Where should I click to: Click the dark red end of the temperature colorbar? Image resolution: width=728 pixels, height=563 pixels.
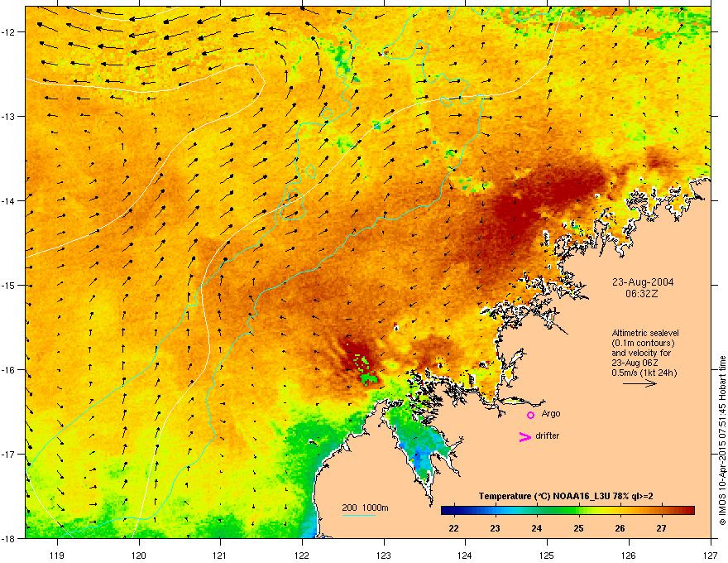point(687,511)
